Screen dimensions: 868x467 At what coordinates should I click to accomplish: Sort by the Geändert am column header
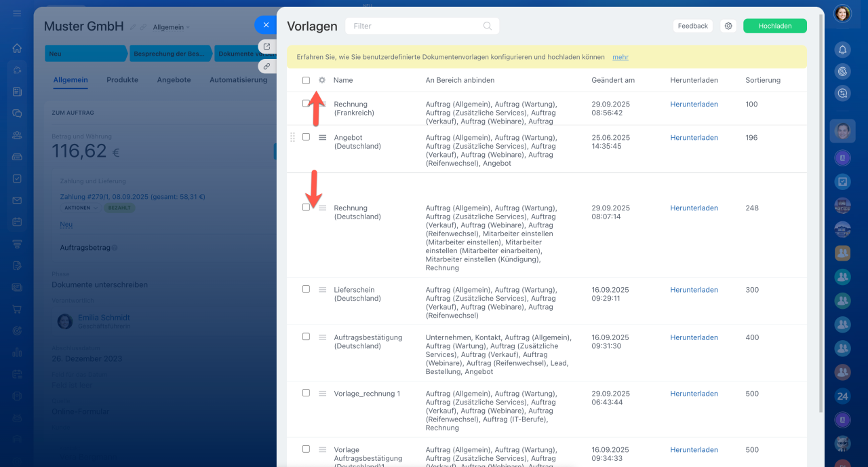[613, 80]
